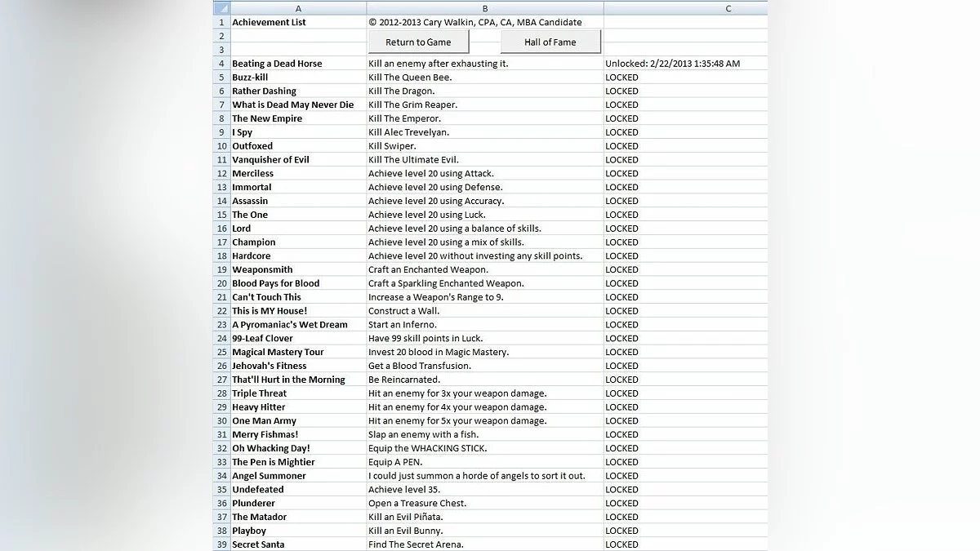
Task: Click Craft a Sparkling Enchanted Weapon cell
Action: 485,283
